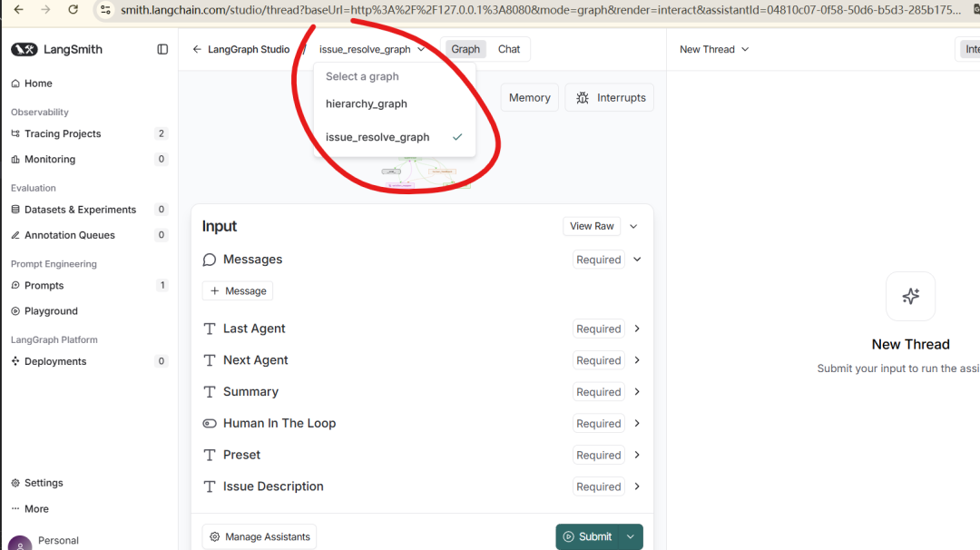Click the text icon beside Last Agent
This screenshot has width=980, height=550.
[210, 329]
